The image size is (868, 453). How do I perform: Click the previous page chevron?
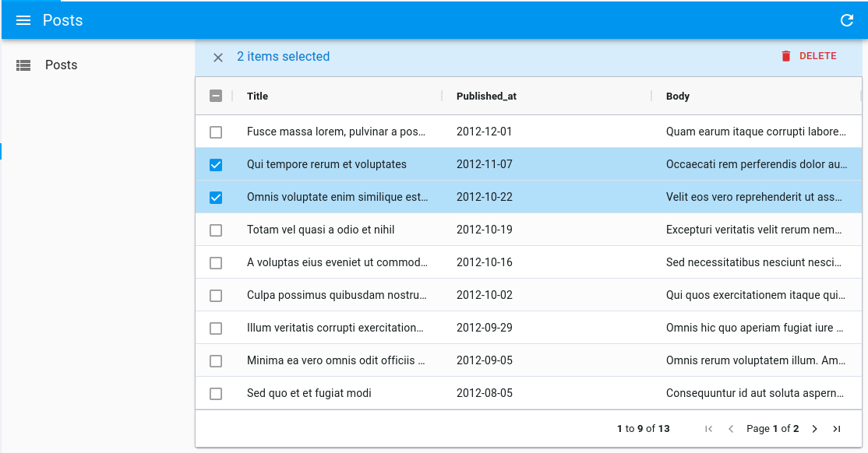[730, 429]
